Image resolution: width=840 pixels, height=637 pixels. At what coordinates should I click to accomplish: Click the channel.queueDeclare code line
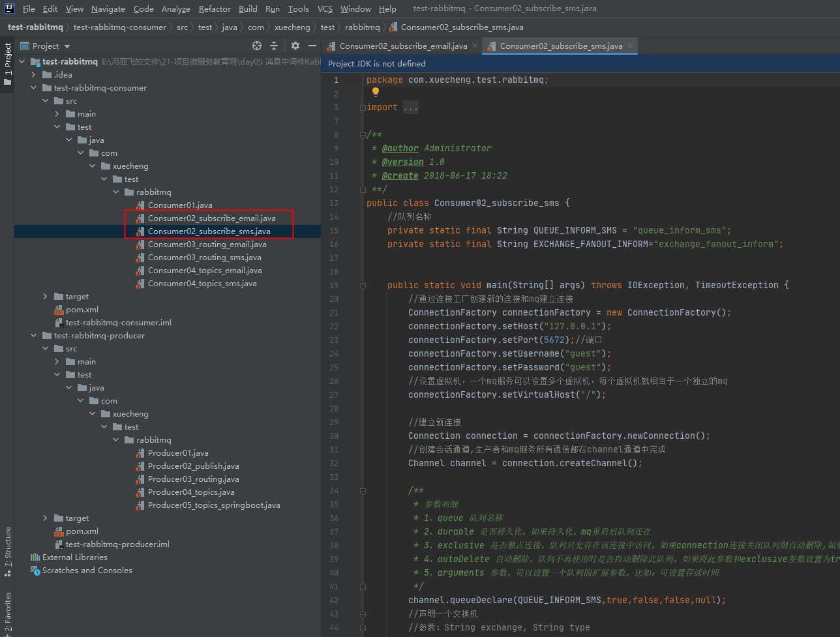(x=567, y=600)
